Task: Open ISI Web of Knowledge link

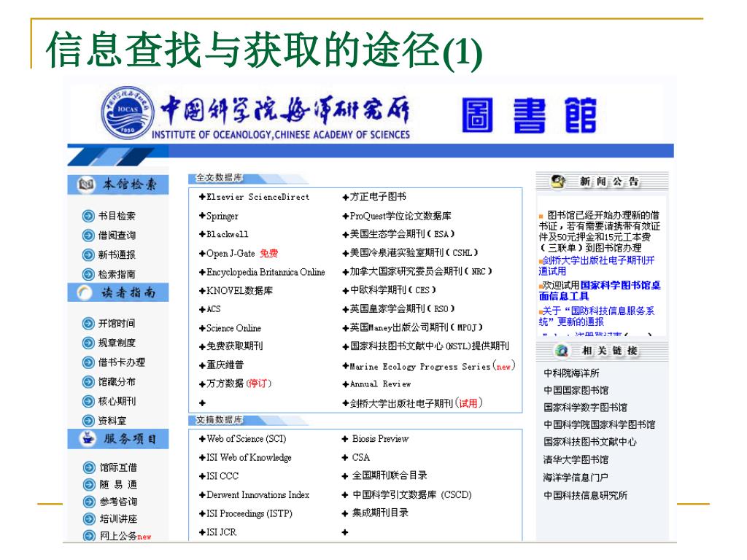Action: pos(249,458)
